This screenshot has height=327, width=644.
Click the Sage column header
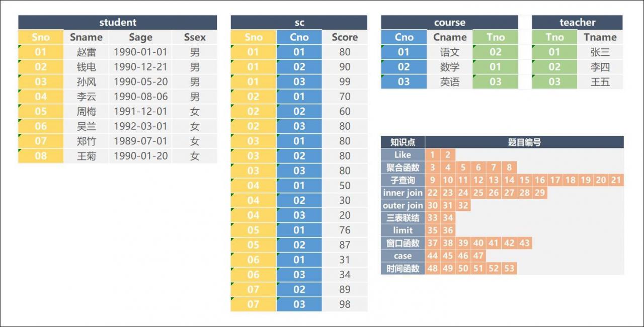click(140, 37)
